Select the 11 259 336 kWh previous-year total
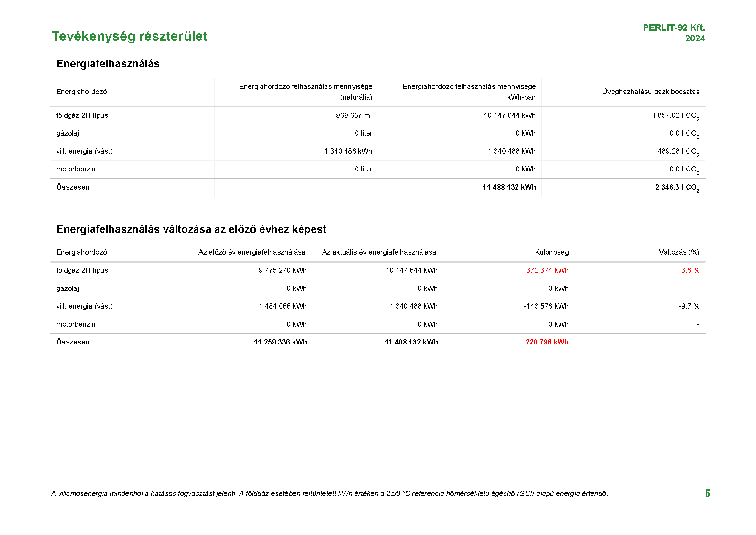 280,342
